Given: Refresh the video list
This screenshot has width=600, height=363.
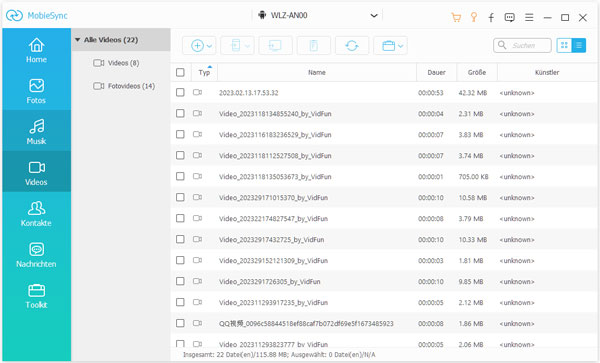Looking at the screenshot, I should [352, 46].
